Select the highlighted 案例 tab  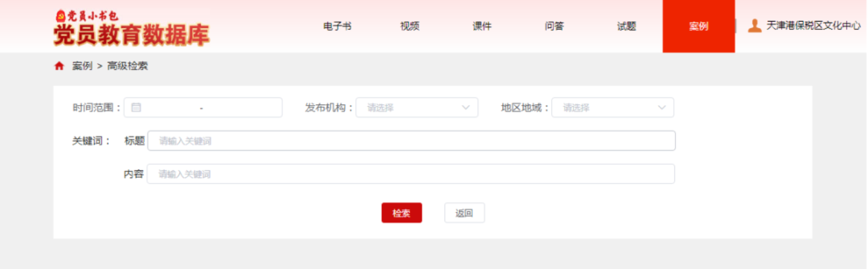coord(699,26)
